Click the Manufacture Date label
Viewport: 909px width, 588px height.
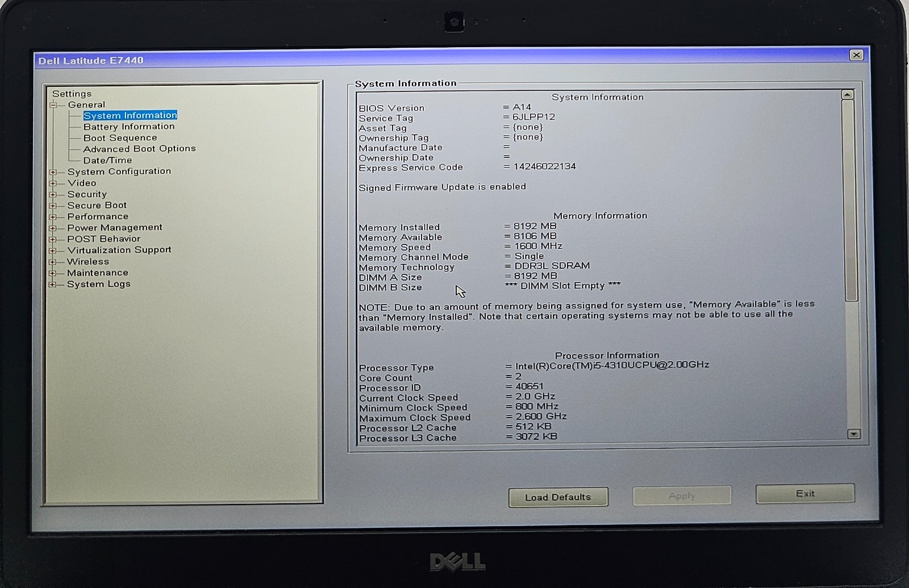401,148
